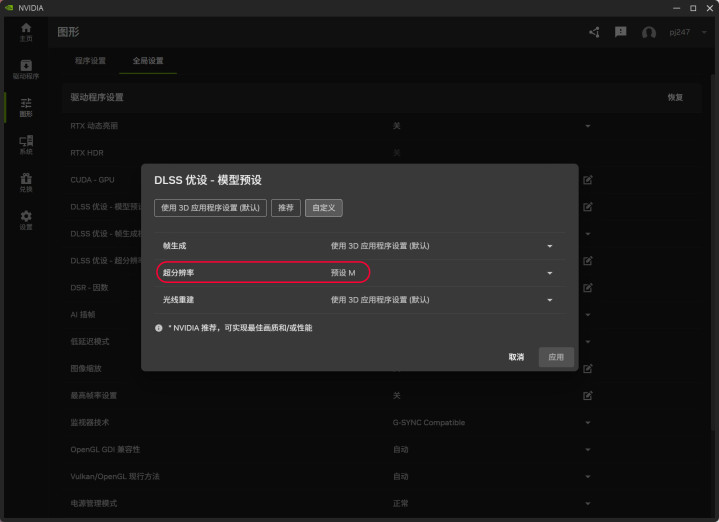Click 取消 to cancel the dialog
The height and width of the screenshot is (522, 719).
516,357
